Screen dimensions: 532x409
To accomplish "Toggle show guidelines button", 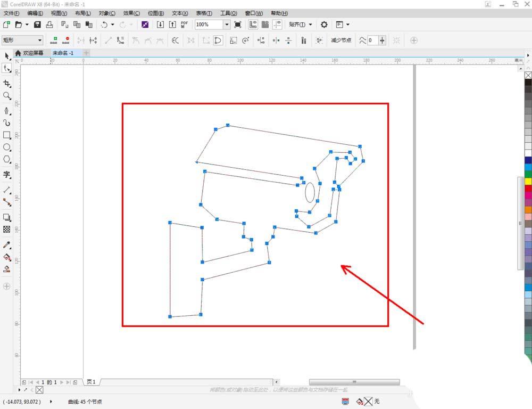I will 277,24.
